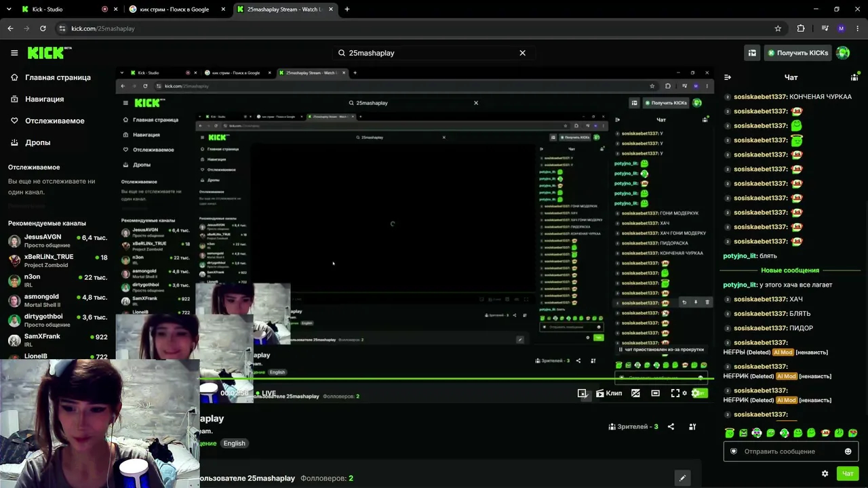Click the Project Zomboid category text
This screenshot has height=488, width=868.
coord(46,265)
